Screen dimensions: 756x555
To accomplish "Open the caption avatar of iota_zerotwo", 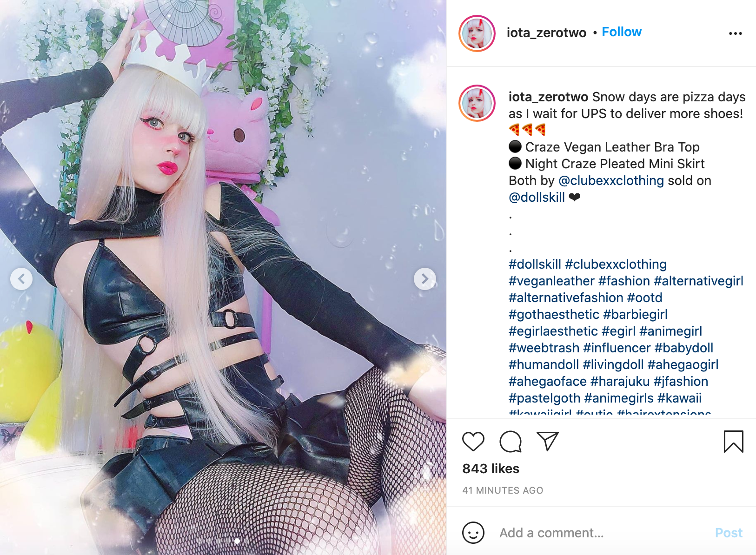I will tap(477, 103).
